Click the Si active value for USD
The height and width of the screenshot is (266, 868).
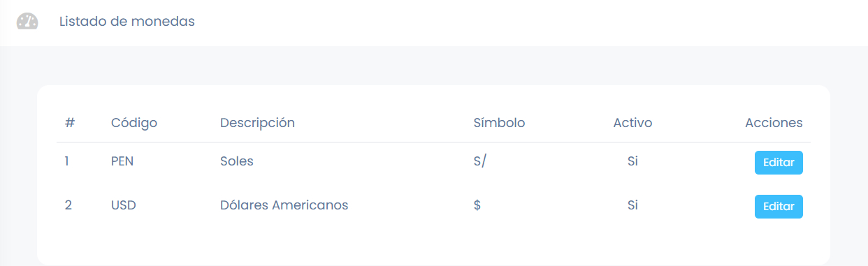tap(632, 205)
